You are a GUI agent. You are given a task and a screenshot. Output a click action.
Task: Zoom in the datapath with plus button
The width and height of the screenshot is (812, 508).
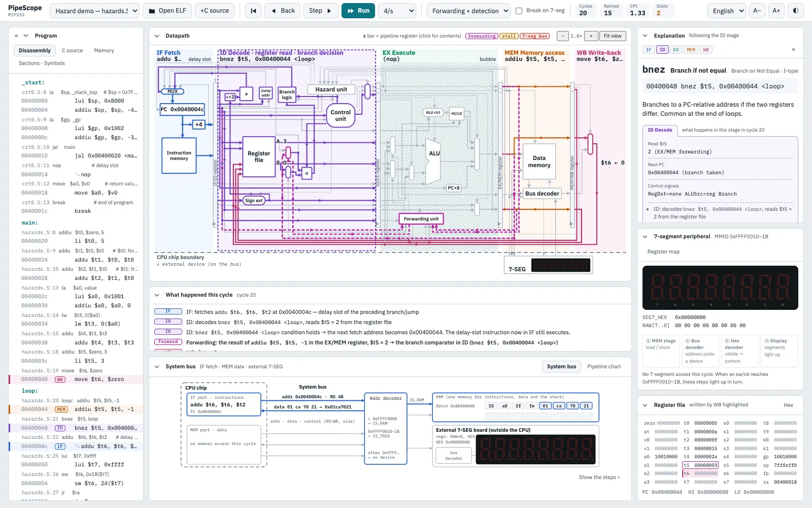click(x=591, y=36)
